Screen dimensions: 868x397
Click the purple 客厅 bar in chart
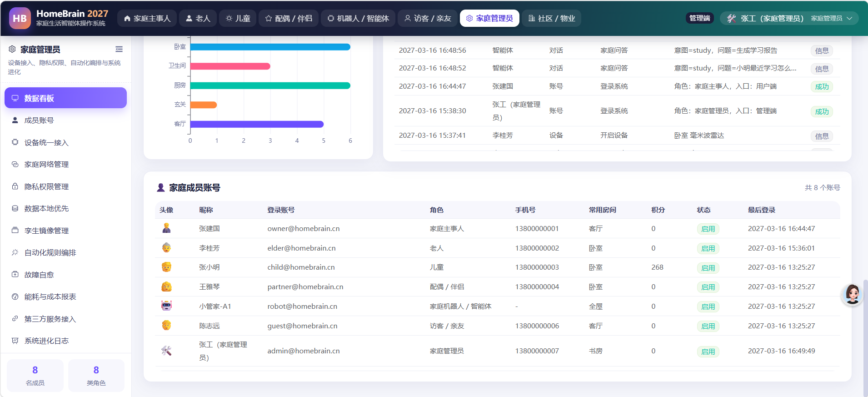coord(257,124)
